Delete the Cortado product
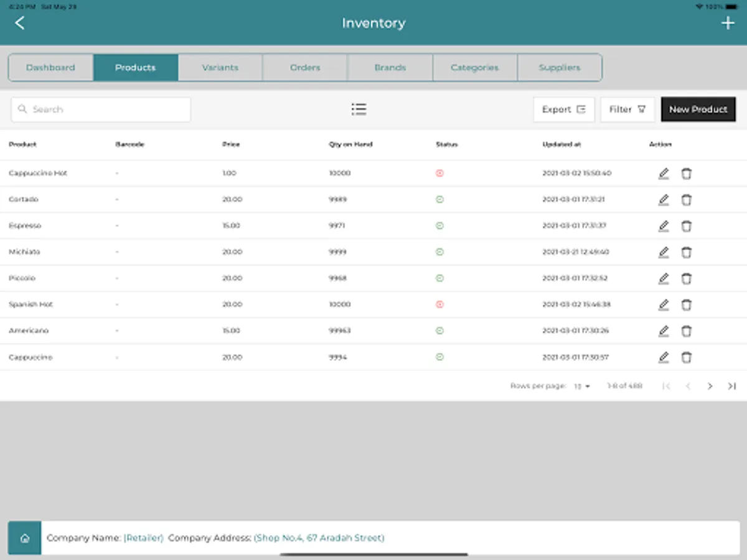747x560 pixels. 686,200
